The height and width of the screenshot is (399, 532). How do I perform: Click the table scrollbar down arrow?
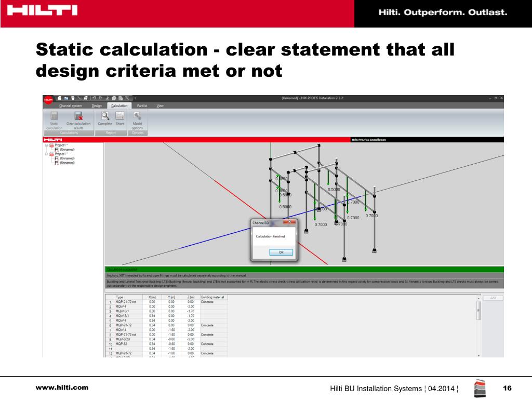click(x=478, y=355)
